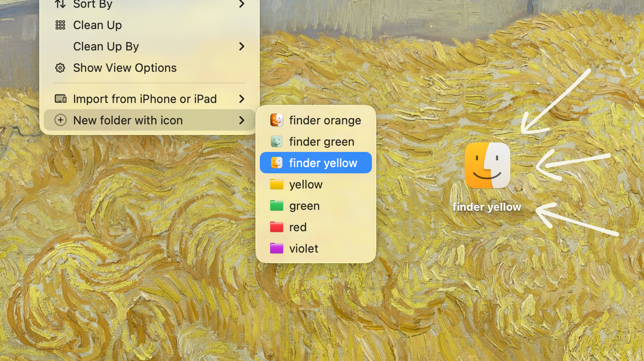Select finder yellow in the folder icon submenu
Image resolution: width=644 pixels, height=361 pixels.
tap(323, 163)
